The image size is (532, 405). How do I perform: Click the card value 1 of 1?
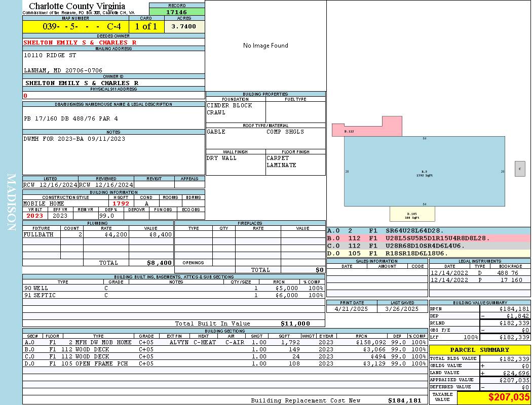pyautogui.click(x=146, y=26)
